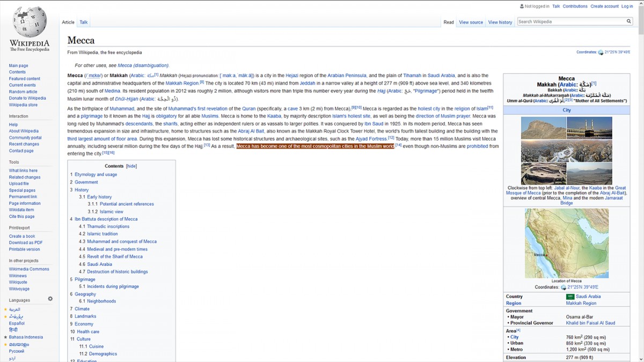Open the Wikivoyage link

pos(19,289)
